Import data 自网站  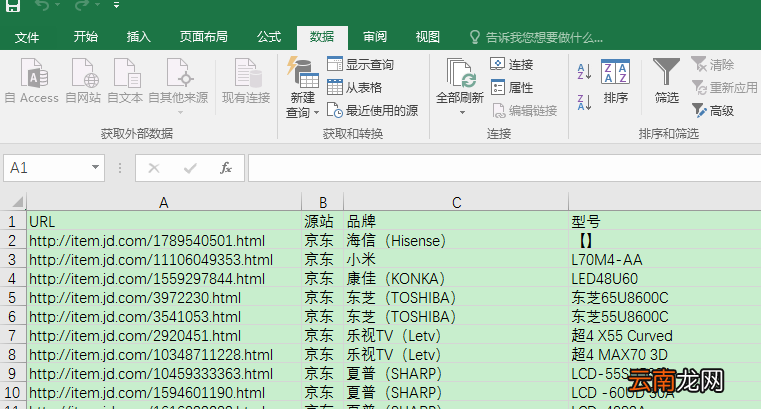[83, 81]
